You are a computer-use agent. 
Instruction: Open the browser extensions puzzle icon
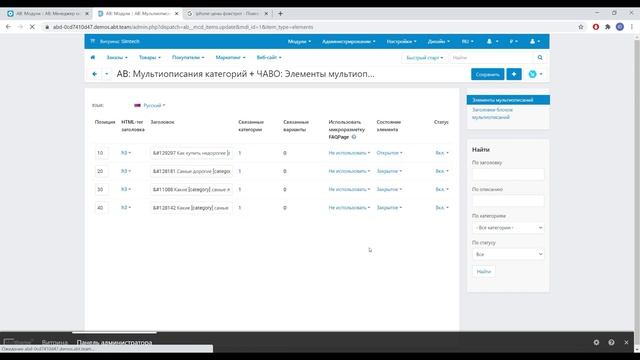(608, 27)
